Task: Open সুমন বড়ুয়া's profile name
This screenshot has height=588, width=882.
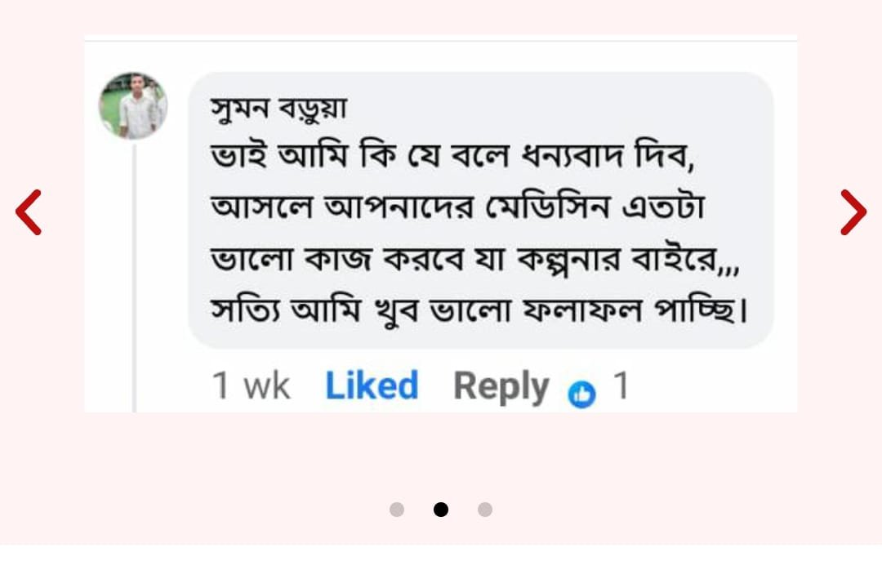Action: coord(279,107)
